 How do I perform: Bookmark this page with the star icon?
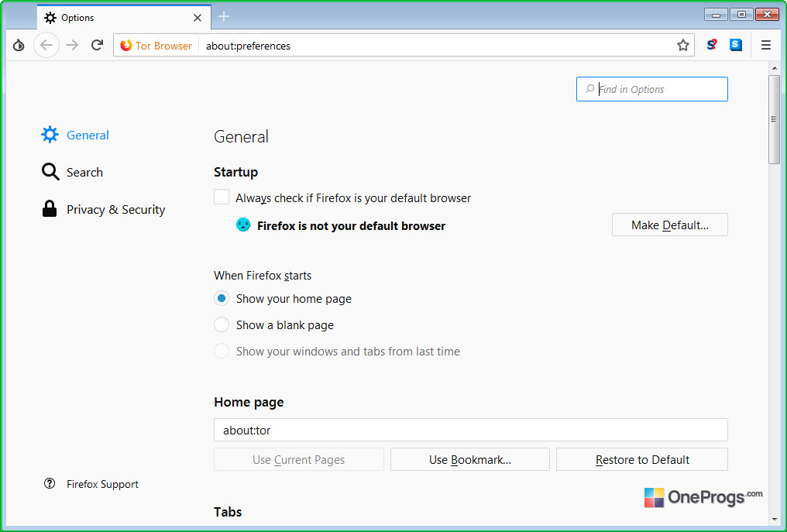coord(682,46)
